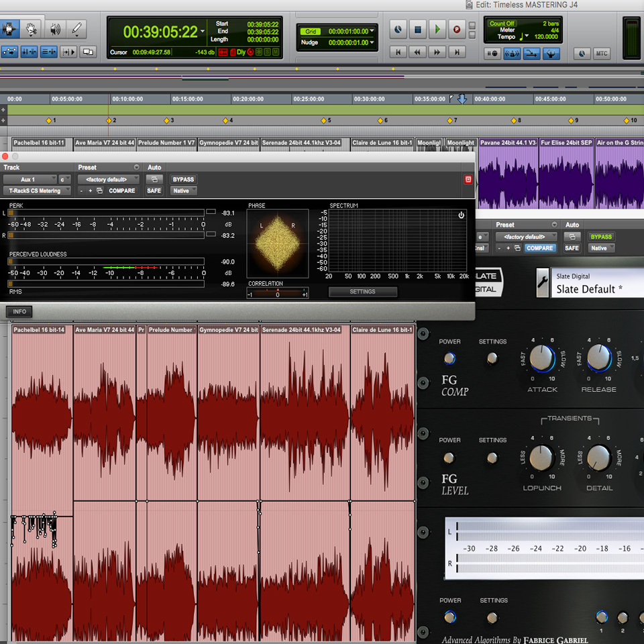Click COMPARE in T-RackS Metering window
The image size is (644, 644).
point(121,191)
